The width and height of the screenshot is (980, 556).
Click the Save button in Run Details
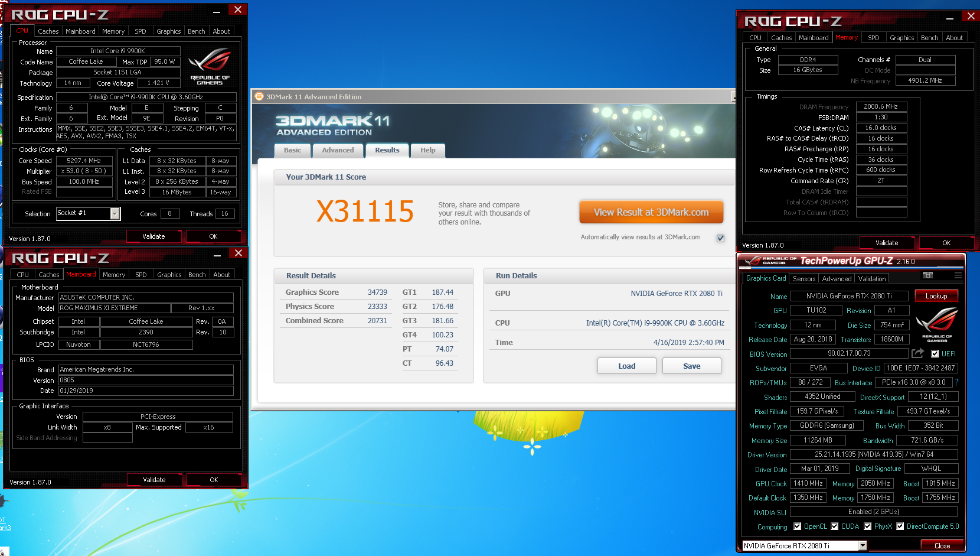click(x=692, y=366)
